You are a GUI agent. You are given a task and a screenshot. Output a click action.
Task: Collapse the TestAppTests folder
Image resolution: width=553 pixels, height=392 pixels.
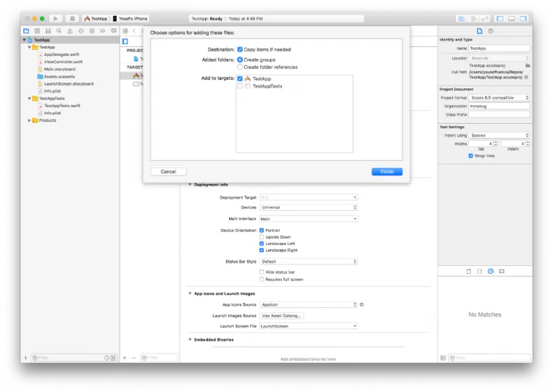29,99
